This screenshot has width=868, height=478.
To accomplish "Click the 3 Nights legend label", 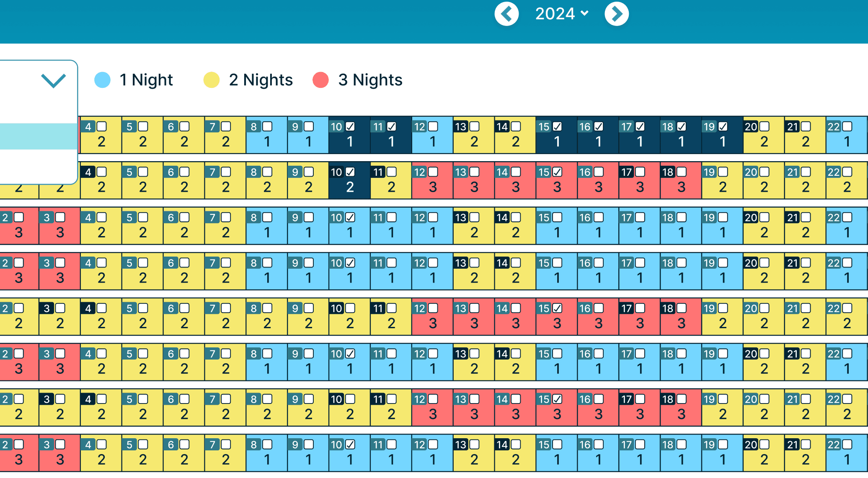I will (x=370, y=80).
